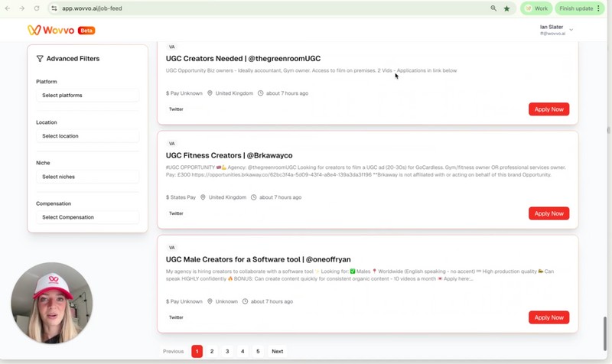Open the Select Compensation dropdown
612x364 pixels.
point(87,217)
